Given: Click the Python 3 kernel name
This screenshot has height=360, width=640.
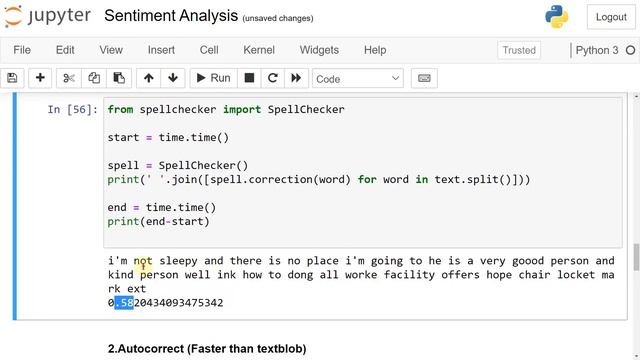Looking at the screenshot, I should click(x=597, y=50).
